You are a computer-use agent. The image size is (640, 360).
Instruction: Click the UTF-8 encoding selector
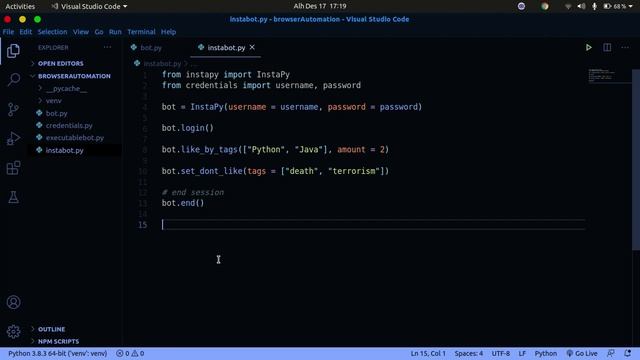pyautogui.click(x=500, y=353)
